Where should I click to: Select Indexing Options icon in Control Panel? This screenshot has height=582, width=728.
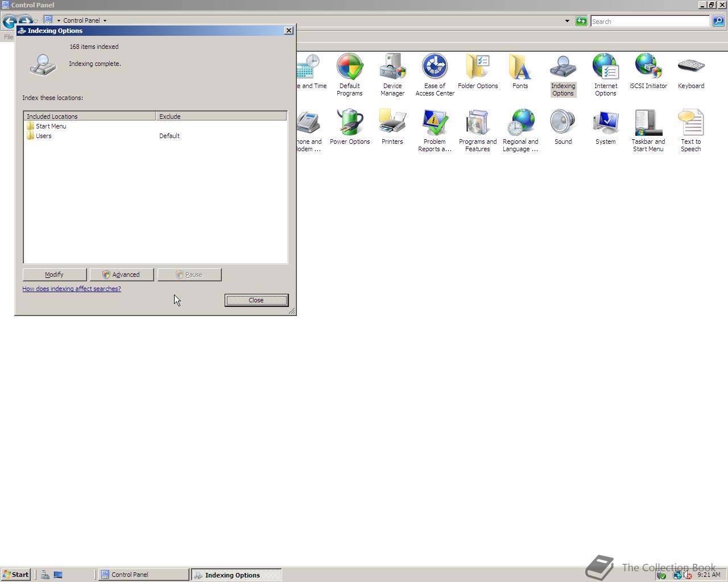(x=562, y=74)
